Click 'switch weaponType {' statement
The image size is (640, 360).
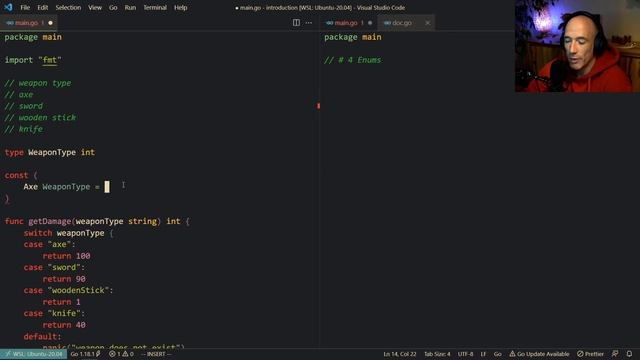[68, 233]
